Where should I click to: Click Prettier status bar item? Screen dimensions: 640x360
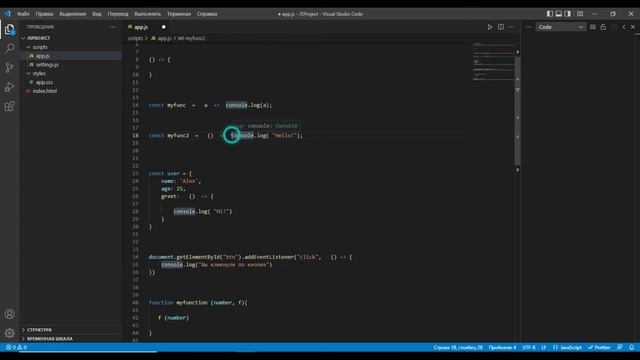point(599,347)
